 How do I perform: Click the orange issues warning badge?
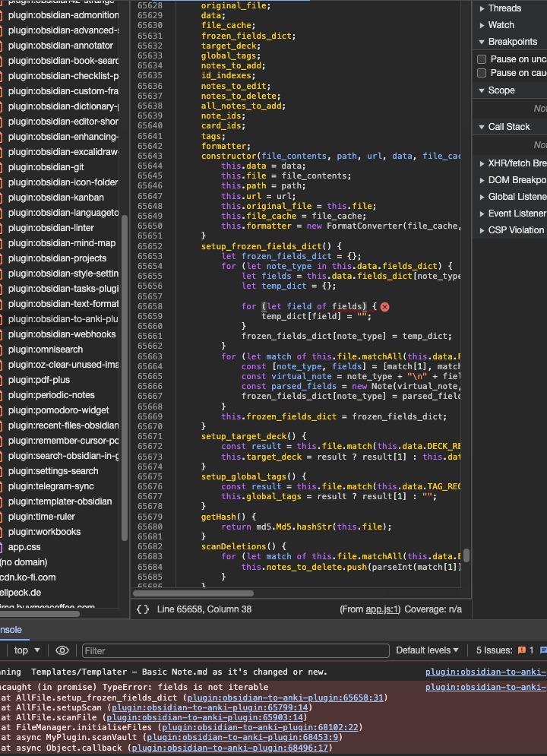(521, 650)
